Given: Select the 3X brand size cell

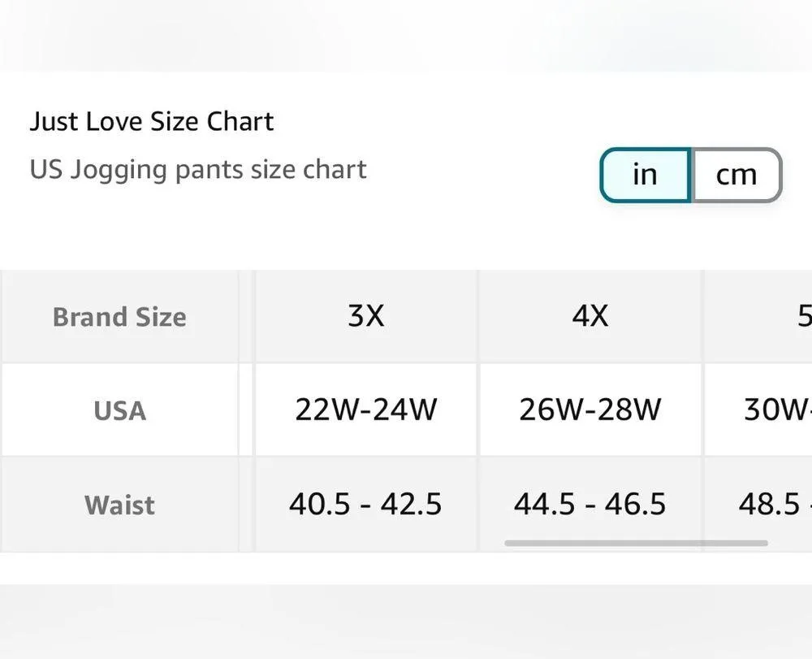Looking at the screenshot, I should click(x=365, y=317).
